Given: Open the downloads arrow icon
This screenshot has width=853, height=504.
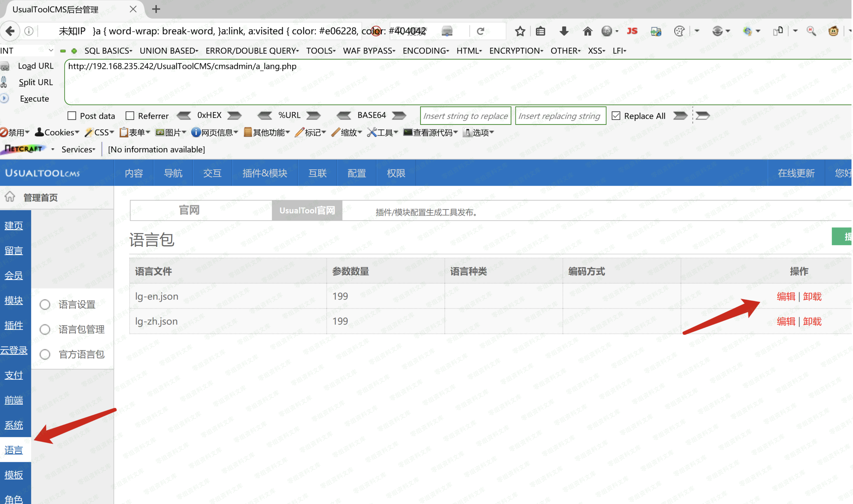Looking at the screenshot, I should tap(564, 31).
